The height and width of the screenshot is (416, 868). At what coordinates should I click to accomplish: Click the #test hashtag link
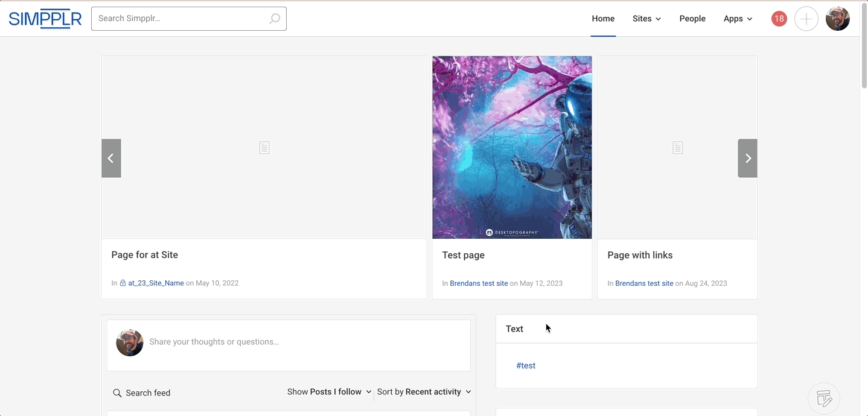[x=526, y=365]
